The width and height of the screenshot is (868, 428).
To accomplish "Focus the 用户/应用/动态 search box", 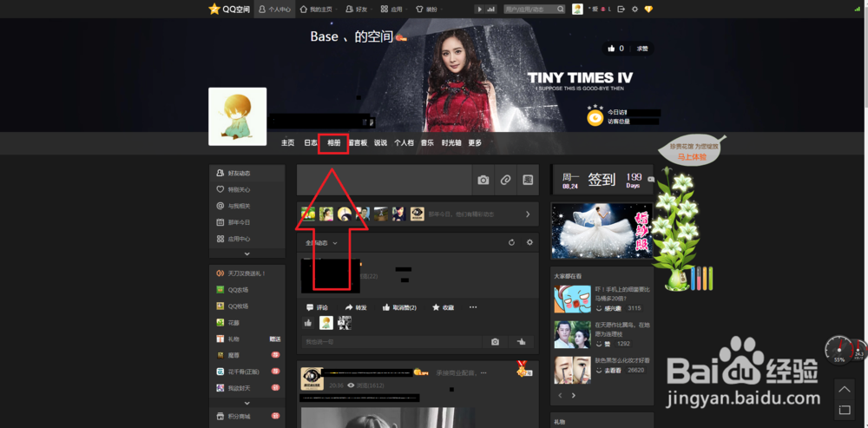I will point(529,10).
